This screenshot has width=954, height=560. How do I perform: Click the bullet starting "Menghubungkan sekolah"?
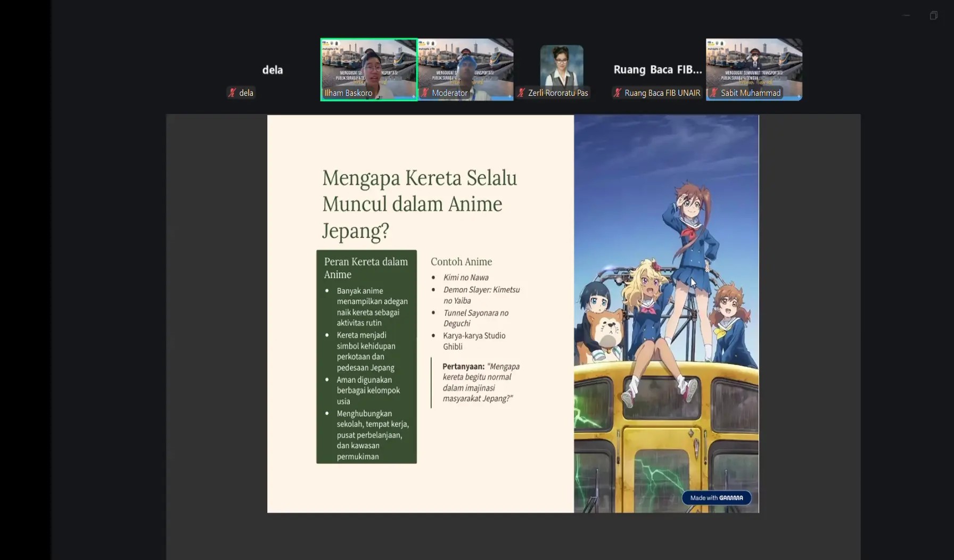373,435
